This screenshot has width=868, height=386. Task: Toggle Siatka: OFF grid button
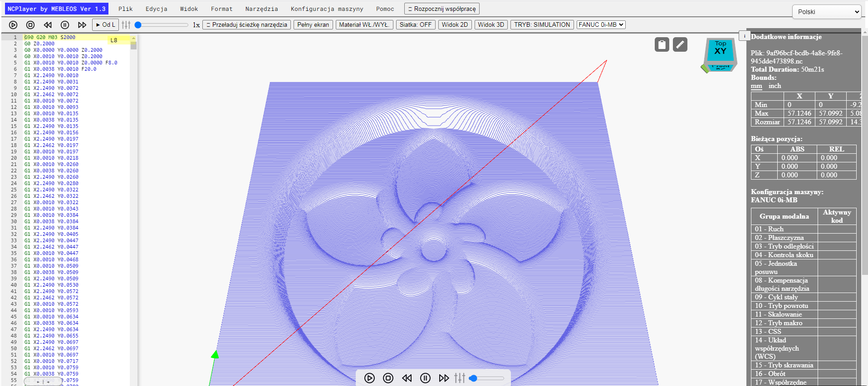pos(416,25)
